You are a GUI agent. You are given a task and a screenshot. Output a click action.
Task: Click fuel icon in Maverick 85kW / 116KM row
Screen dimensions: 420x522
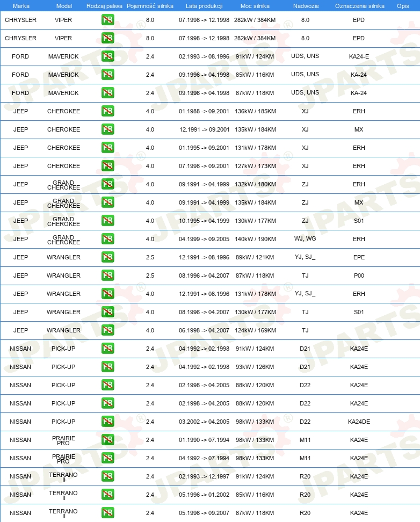[107, 75]
